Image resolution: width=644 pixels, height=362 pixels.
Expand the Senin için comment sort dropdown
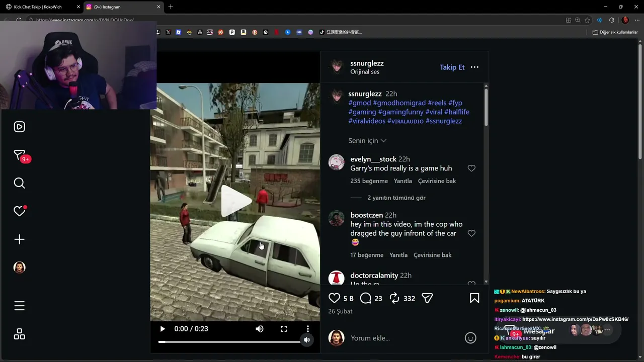[x=367, y=141]
